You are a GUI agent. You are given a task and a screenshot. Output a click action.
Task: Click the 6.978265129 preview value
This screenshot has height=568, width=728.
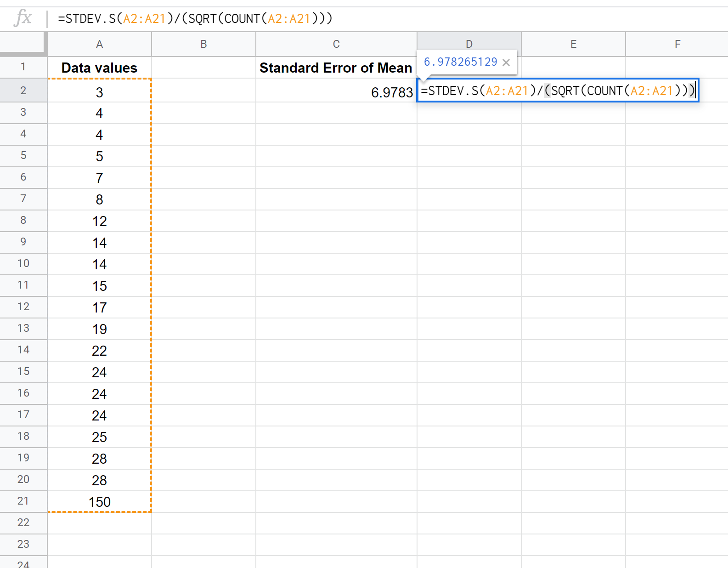[460, 62]
